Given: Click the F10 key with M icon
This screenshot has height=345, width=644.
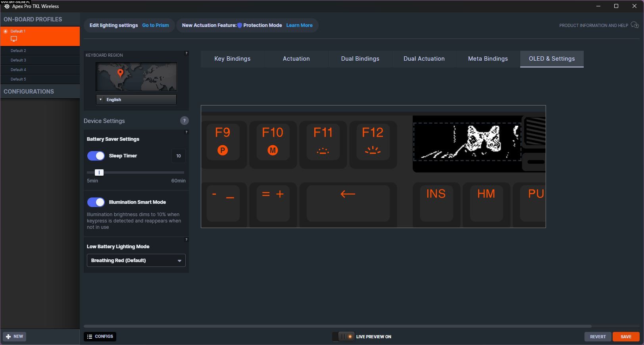Looking at the screenshot, I should pyautogui.click(x=273, y=141).
